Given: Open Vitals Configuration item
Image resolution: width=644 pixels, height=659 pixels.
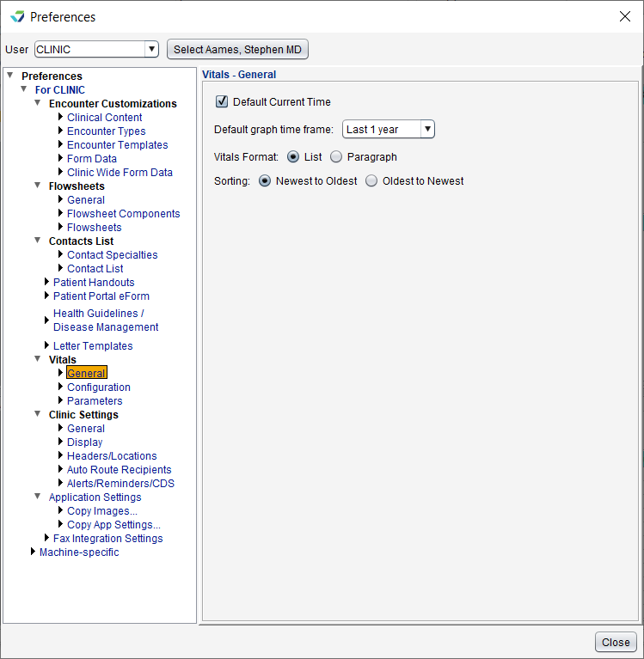Looking at the screenshot, I should click(x=98, y=387).
